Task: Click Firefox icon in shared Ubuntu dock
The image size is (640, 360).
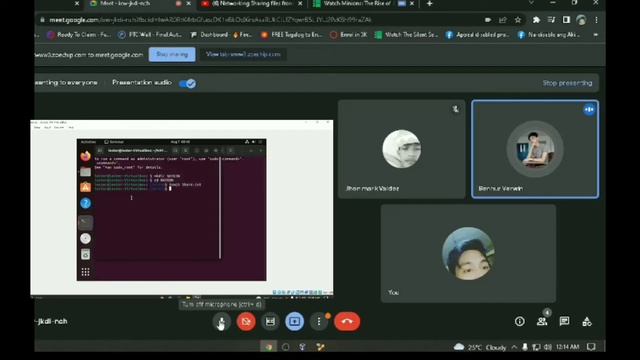Action: click(x=85, y=156)
